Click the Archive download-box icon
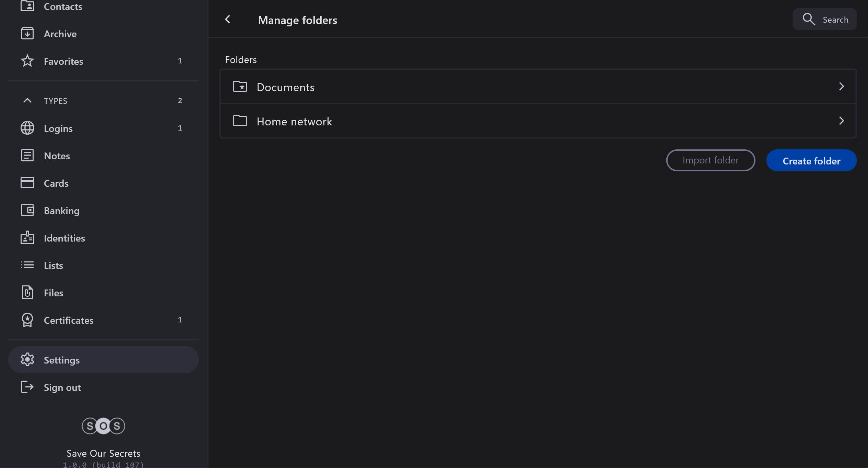This screenshot has width=868, height=468. [27, 34]
